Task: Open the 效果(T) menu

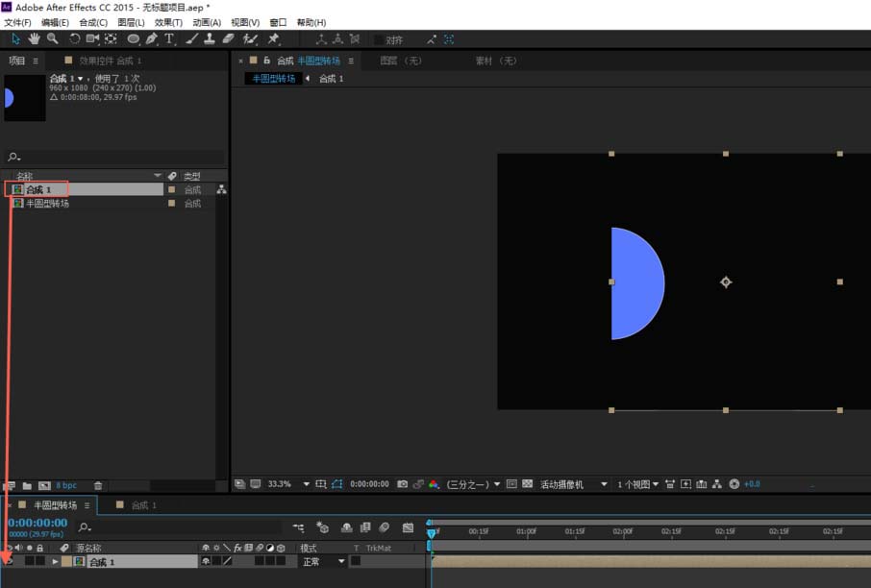Action: [168, 23]
